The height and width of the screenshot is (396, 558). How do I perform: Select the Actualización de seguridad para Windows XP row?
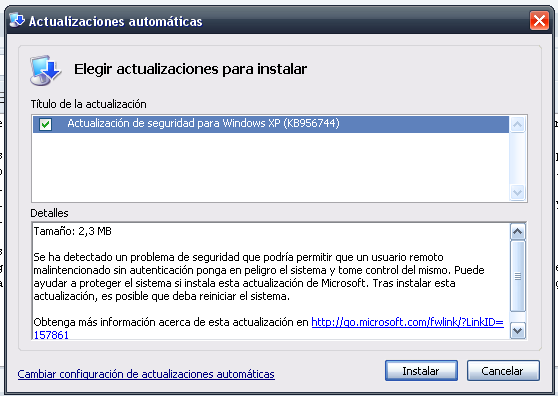tap(271, 124)
